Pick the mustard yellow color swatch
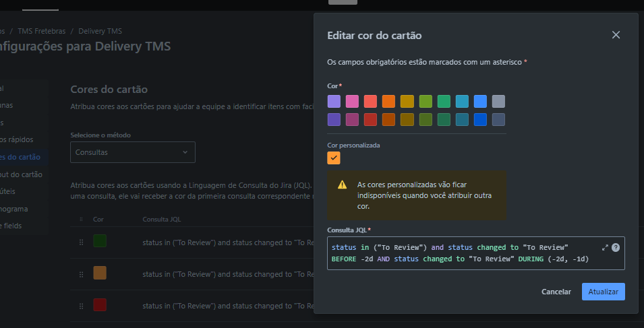 407,101
